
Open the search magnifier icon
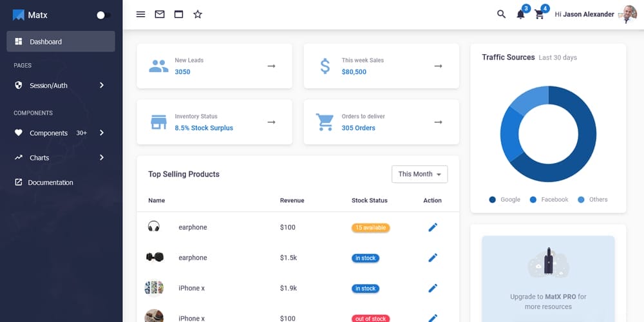pyautogui.click(x=501, y=14)
